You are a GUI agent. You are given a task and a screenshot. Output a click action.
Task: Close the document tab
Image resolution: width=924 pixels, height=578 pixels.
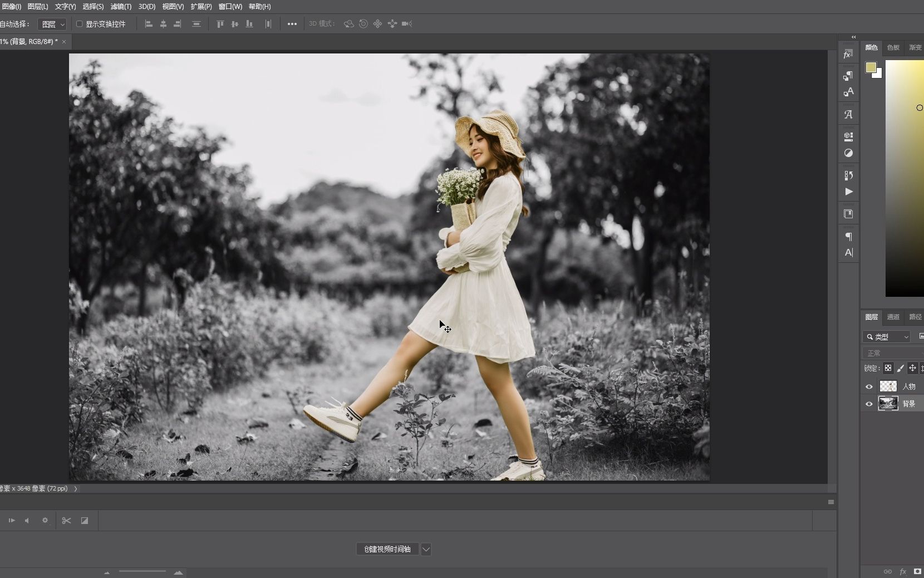click(64, 42)
